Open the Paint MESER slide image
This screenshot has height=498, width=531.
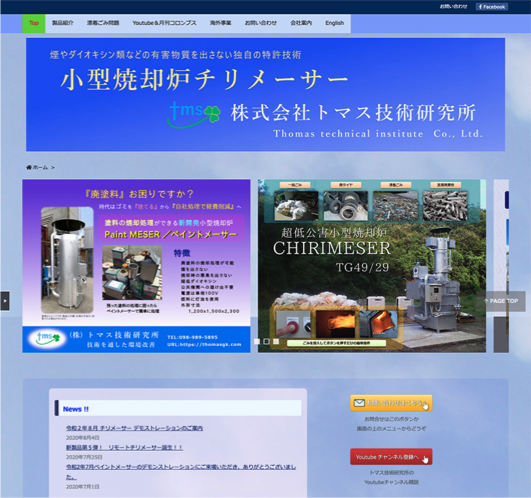pyautogui.click(x=136, y=266)
